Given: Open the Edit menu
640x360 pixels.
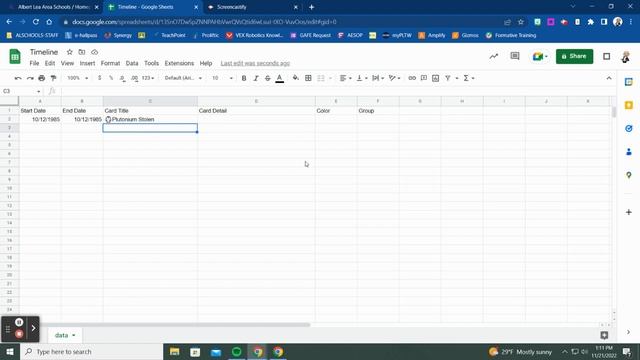Looking at the screenshot, I should pyautogui.click(x=50, y=63).
